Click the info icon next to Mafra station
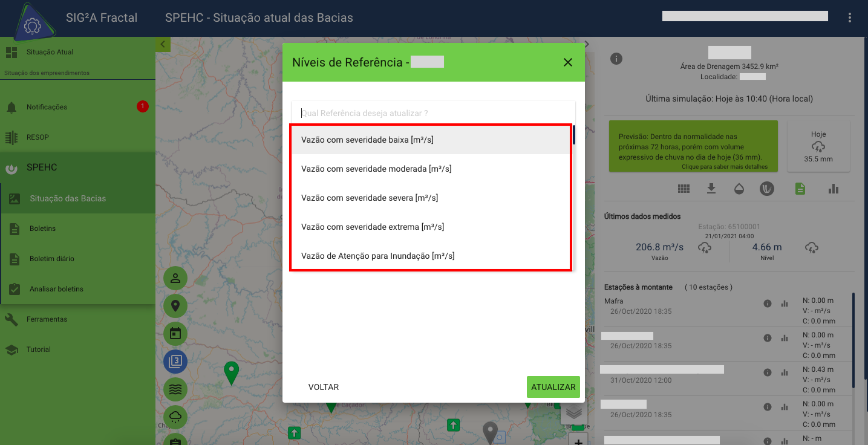The image size is (868, 445). 767,304
